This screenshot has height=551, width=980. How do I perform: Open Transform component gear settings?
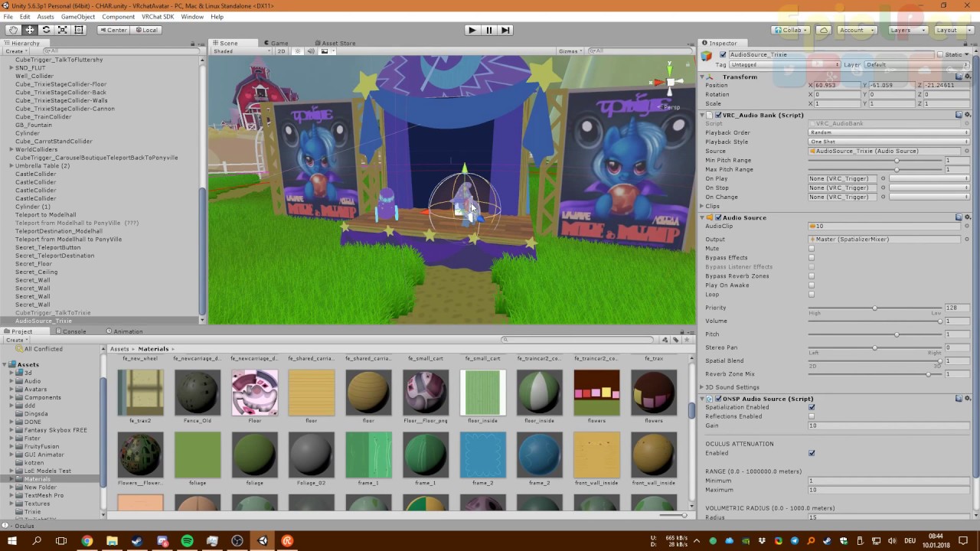(x=967, y=77)
